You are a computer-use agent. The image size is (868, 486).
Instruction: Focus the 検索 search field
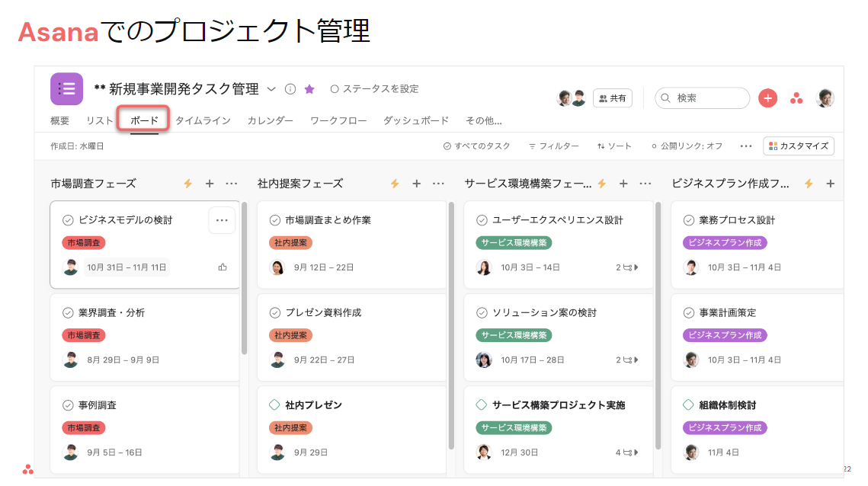pyautogui.click(x=702, y=98)
